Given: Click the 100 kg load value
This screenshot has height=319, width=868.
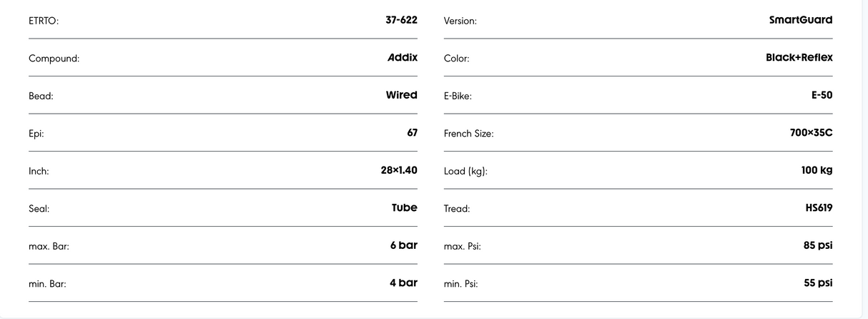Looking at the screenshot, I should click(817, 170).
